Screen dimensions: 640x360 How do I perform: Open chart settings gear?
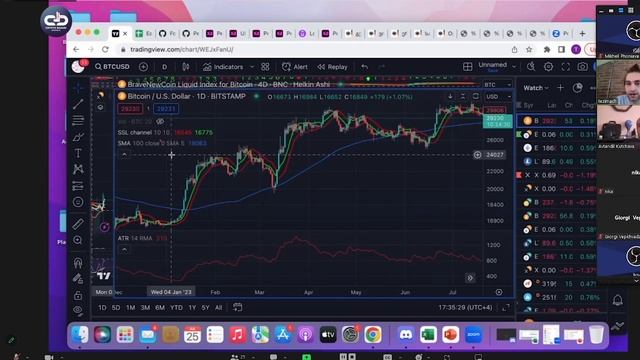coord(548,67)
